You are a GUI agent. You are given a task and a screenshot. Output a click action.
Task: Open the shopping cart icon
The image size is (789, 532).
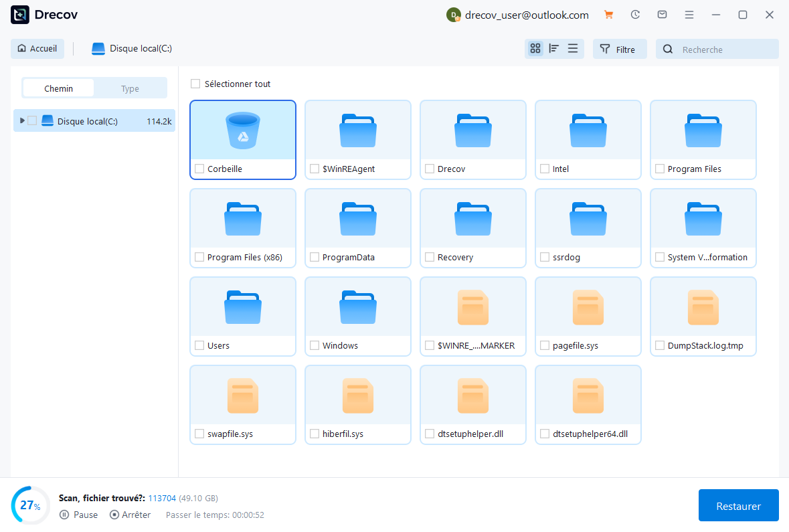pos(608,15)
